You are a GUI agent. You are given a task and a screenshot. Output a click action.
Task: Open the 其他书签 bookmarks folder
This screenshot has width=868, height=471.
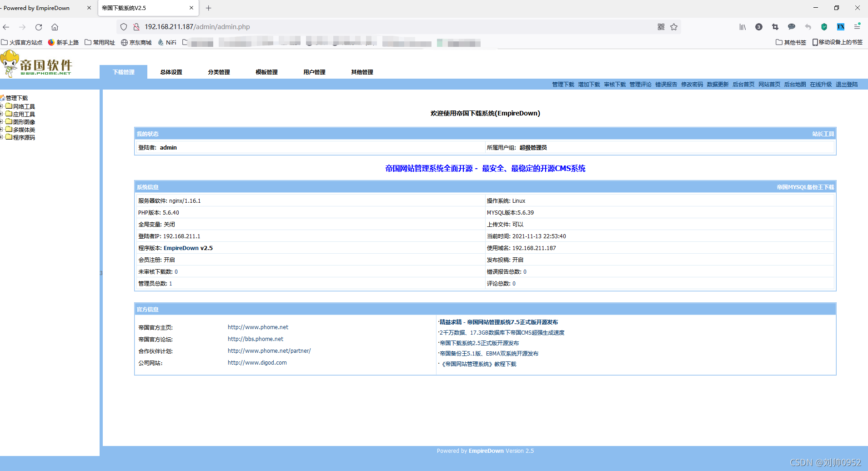[791, 42]
